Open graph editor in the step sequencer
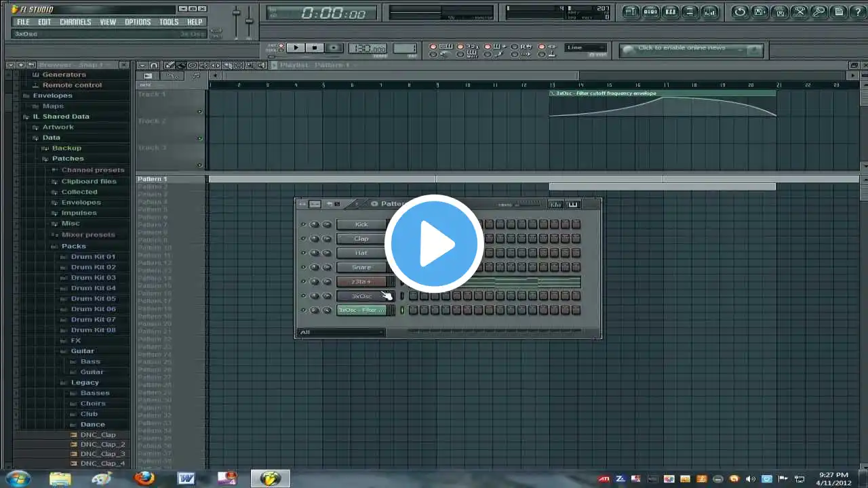Screen dimensions: 868x488 [555, 204]
